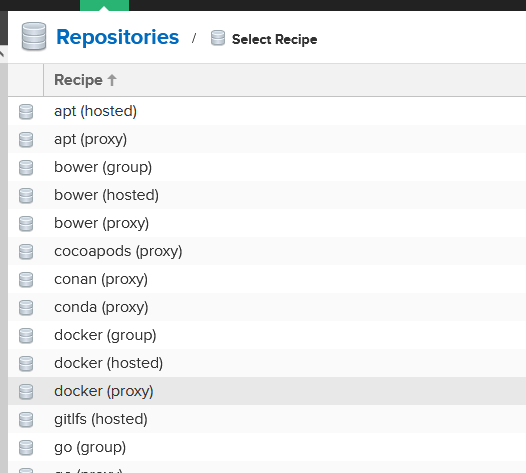Click the database icon beside bower (group)
This screenshot has width=526, height=473.
[x=26, y=167]
